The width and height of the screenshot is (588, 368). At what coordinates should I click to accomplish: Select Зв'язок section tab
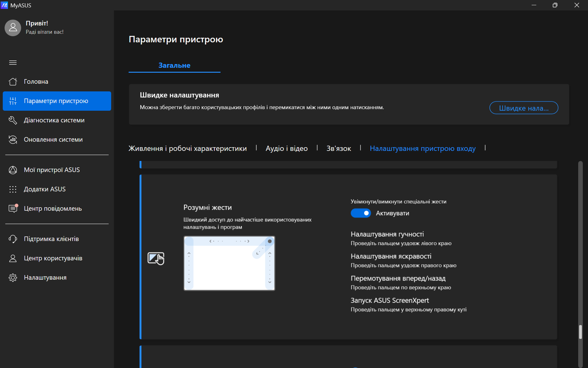click(339, 148)
